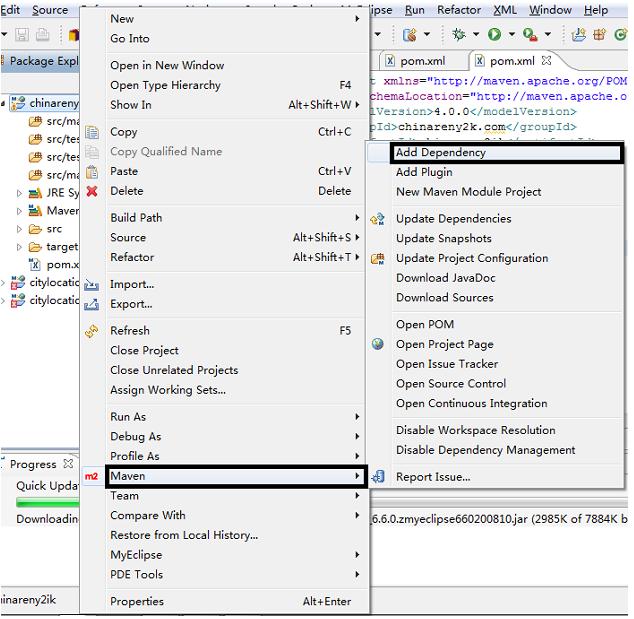Select Disable Workspace Resolution
The image size is (634, 619).
pos(495,431)
